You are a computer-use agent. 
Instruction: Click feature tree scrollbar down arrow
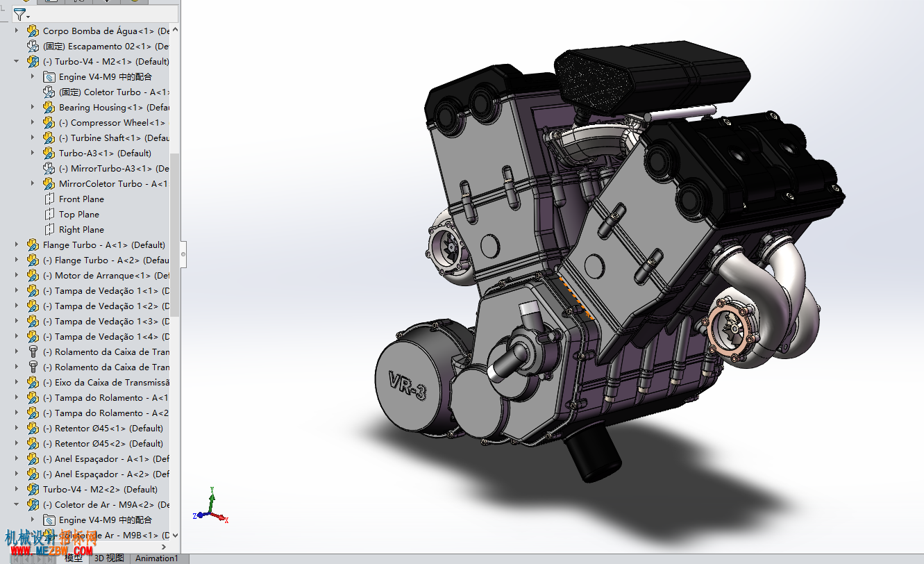175,535
